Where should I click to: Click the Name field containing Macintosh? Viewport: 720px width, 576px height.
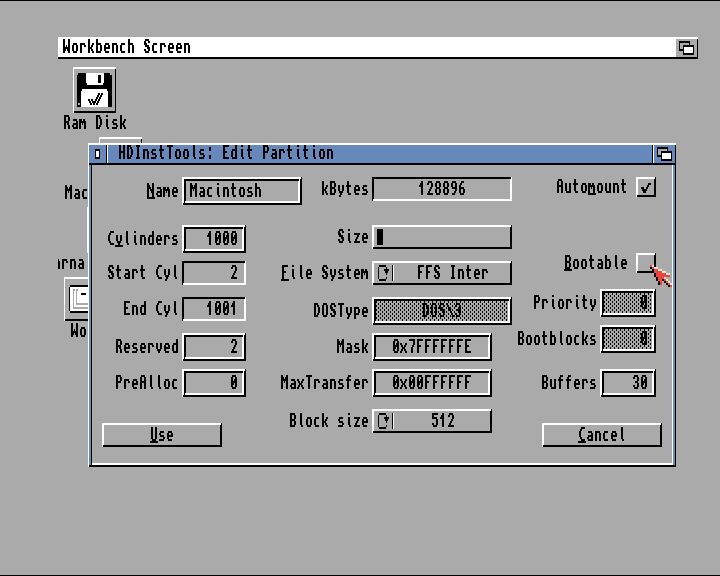coord(242,191)
